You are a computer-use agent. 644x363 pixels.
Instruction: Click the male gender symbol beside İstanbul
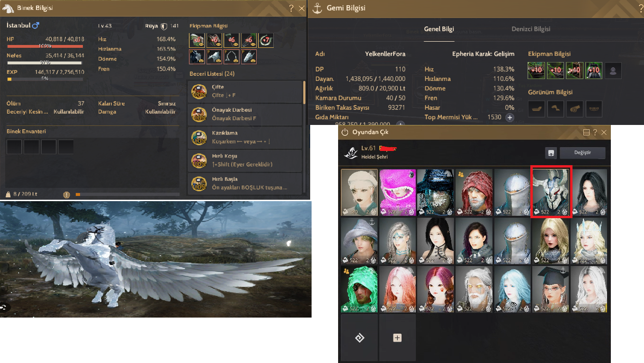(36, 26)
